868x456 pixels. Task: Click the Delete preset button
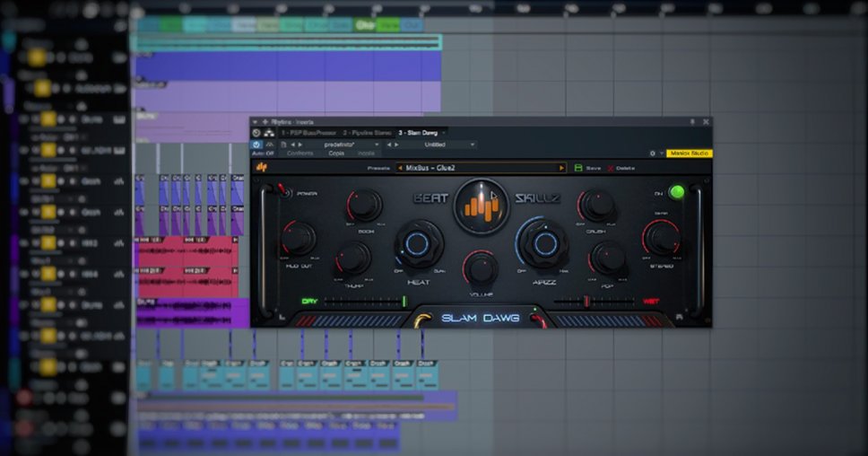(x=621, y=168)
